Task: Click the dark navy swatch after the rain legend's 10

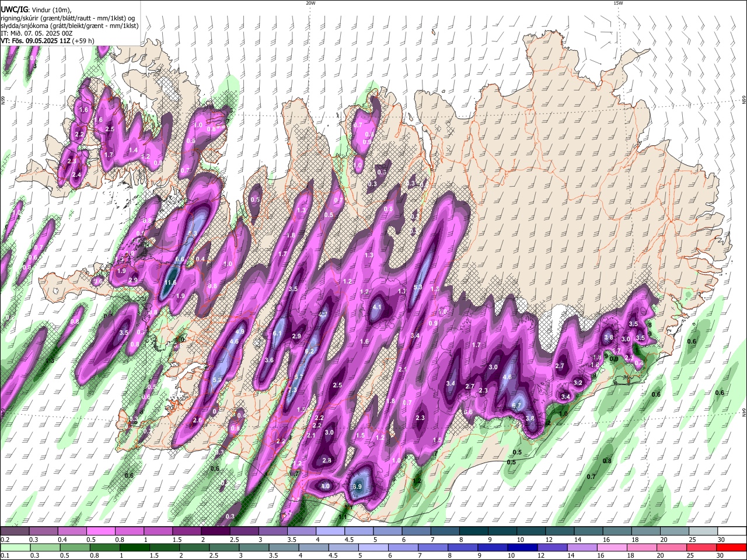Action: [x=521, y=547]
